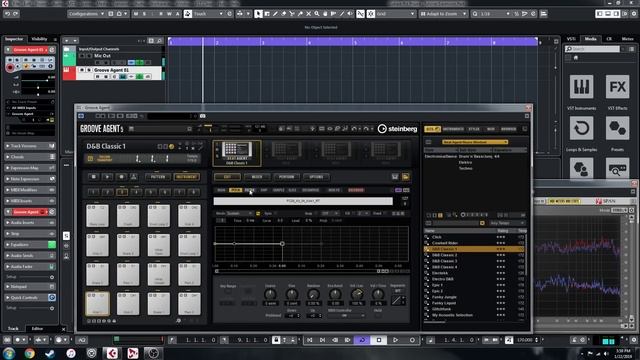
Task: Open the Loops & Samples tile
Action: (581, 128)
